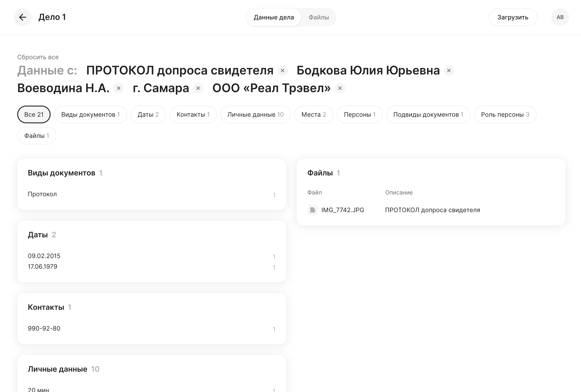Click Сбросить все to reset filters
This screenshot has width=581, height=392.
[x=38, y=57]
